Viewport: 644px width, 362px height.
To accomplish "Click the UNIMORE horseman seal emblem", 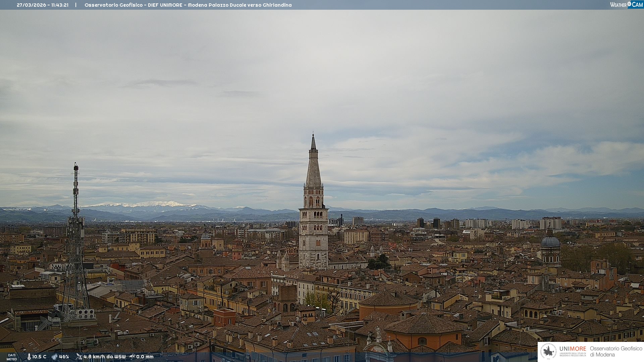I will point(548,352).
